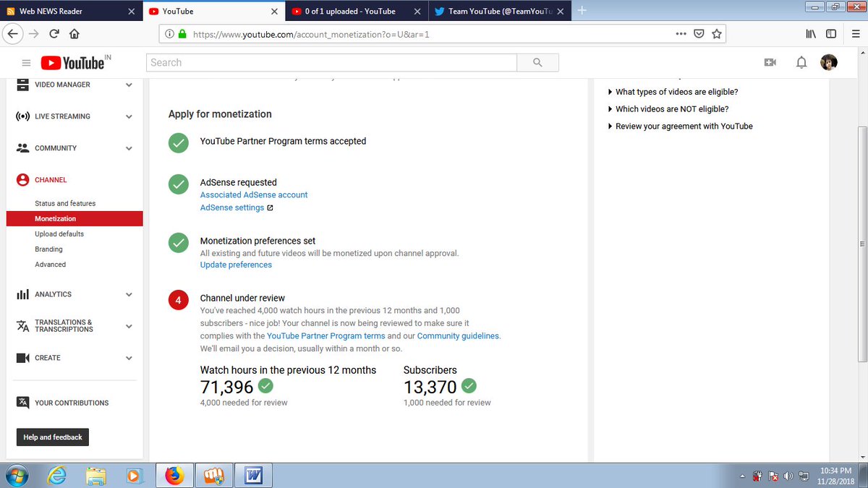The width and height of the screenshot is (868, 488).
Task: Go to browser home page
Action: (x=74, y=33)
